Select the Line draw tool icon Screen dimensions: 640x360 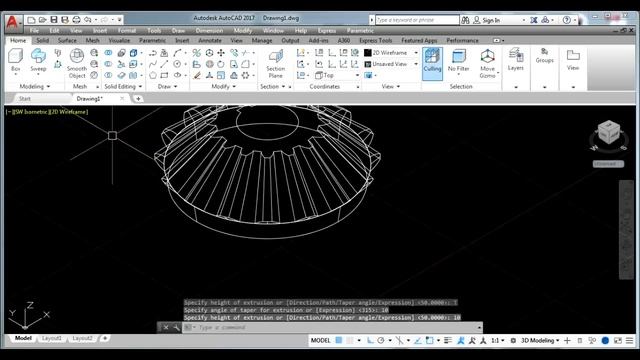click(164, 64)
